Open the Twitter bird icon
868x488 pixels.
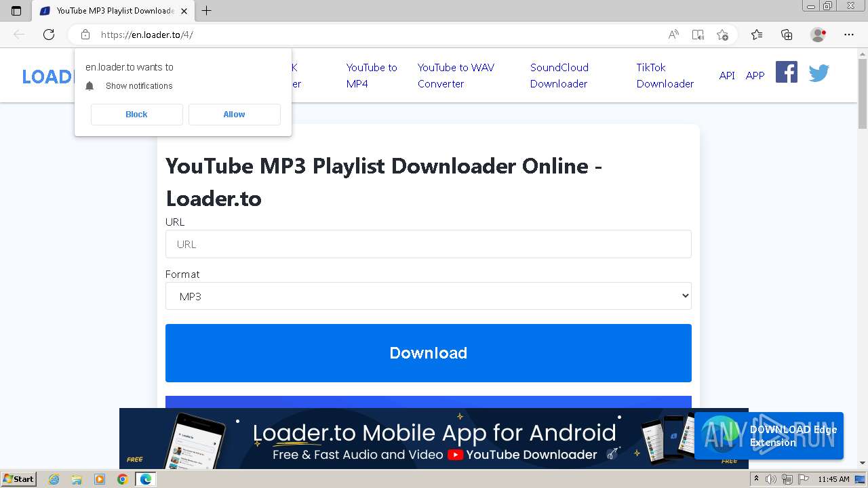pyautogui.click(x=819, y=73)
